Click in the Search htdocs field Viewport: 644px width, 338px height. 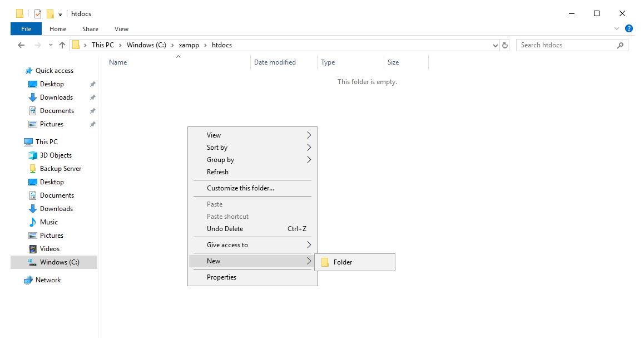click(567, 45)
